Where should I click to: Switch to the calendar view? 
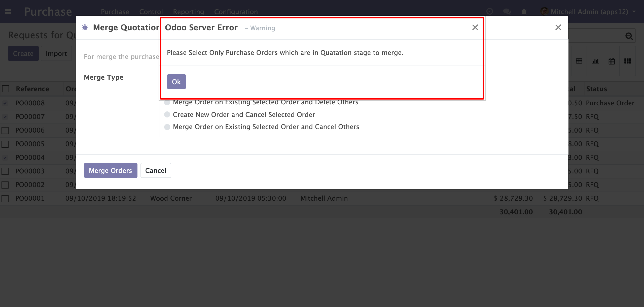612,61
